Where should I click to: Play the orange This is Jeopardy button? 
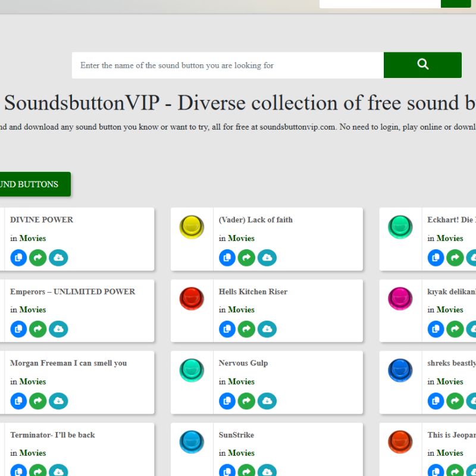tap(400, 441)
